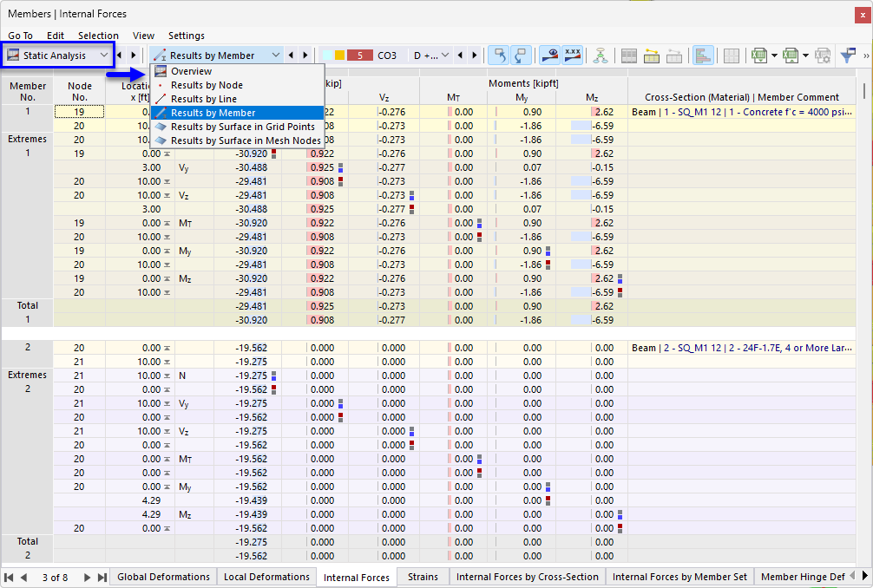
Task: Toggle the select-in-graphic sync left arrow icon
Action: (x=498, y=56)
